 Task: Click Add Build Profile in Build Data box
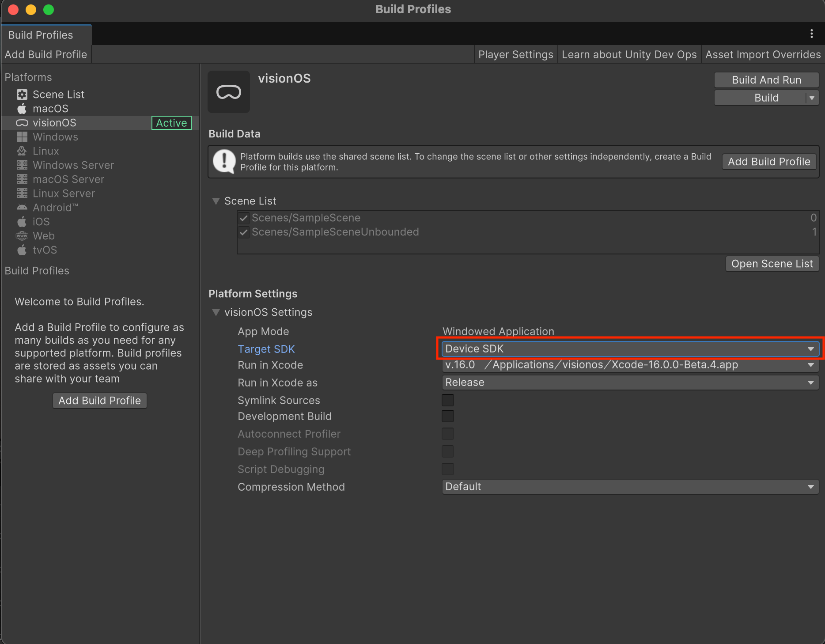point(769,162)
